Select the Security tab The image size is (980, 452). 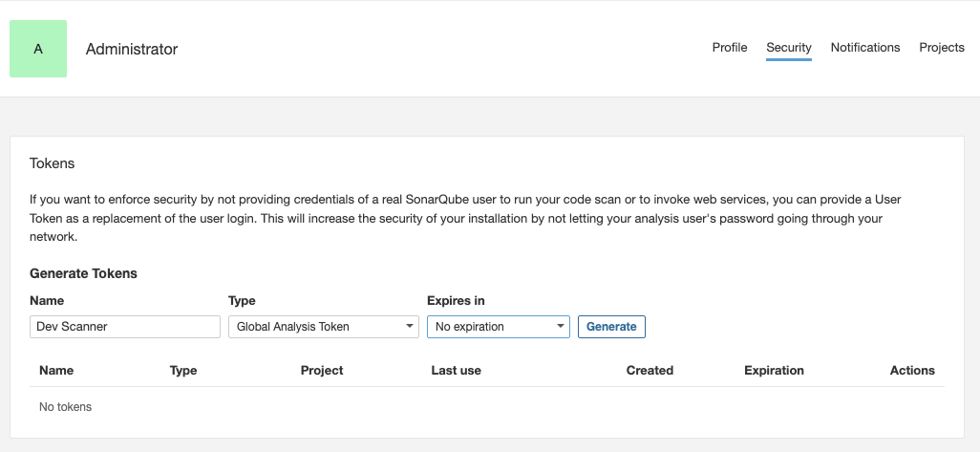pyautogui.click(x=788, y=48)
